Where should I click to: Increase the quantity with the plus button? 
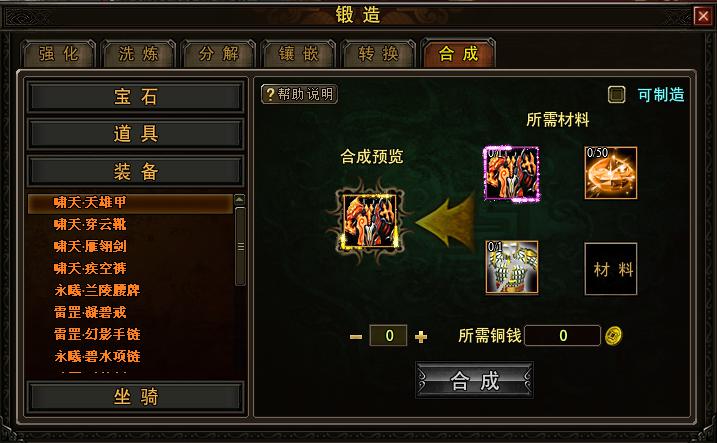[x=421, y=336]
